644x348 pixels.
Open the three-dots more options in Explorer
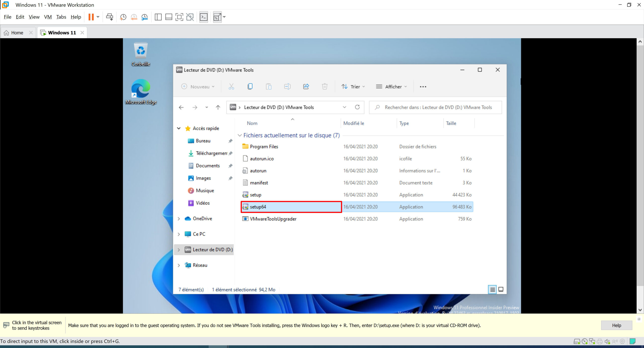click(x=423, y=87)
